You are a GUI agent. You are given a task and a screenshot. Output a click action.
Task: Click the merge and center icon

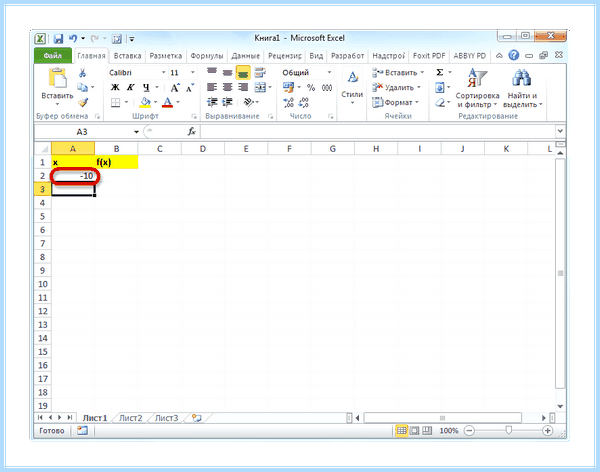coord(260,87)
